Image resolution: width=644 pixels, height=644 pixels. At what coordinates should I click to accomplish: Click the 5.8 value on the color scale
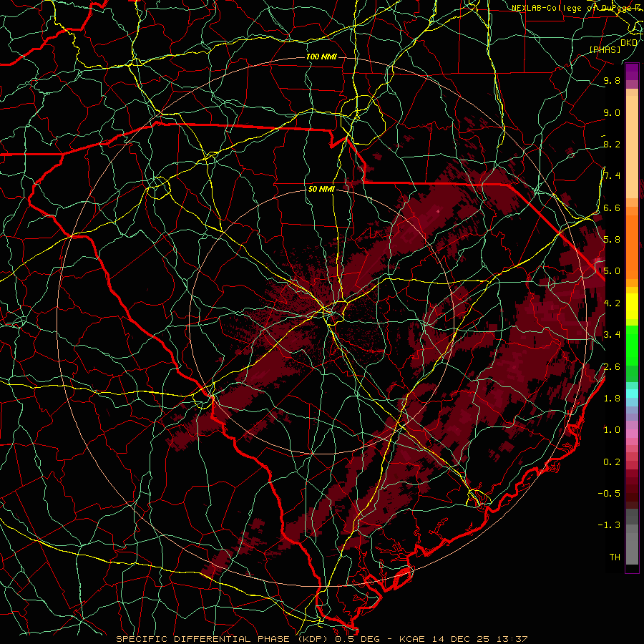[x=612, y=240]
